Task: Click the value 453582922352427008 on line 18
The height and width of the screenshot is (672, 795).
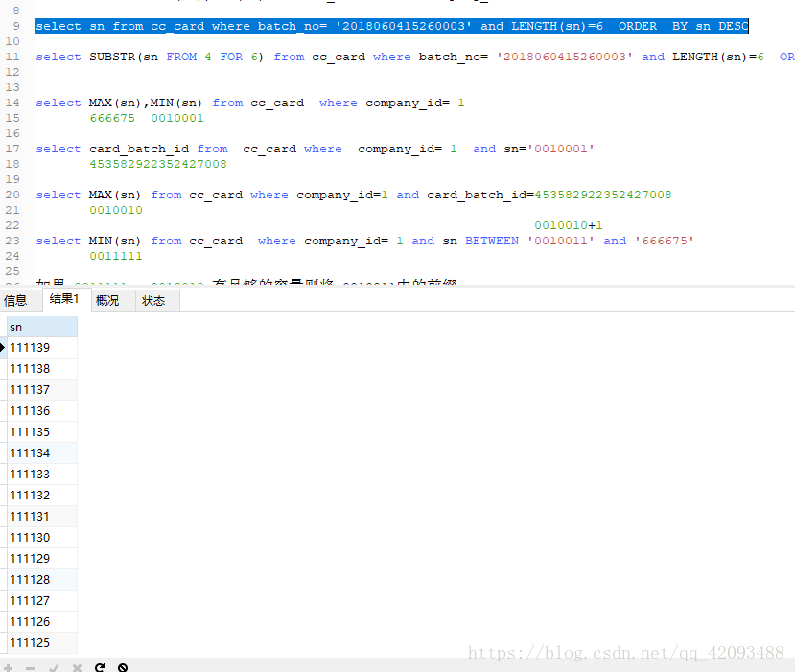Action: [x=158, y=164]
